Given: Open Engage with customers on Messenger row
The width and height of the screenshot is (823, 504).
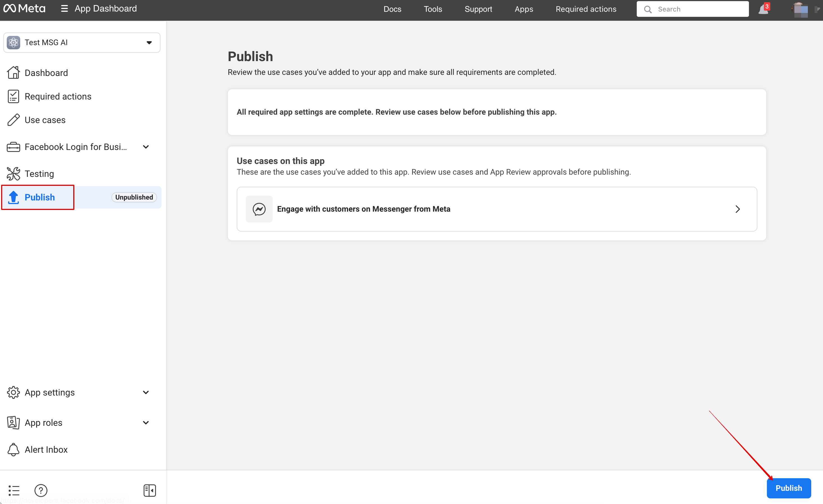Looking at the screenshot, I should tap(497, 209).
